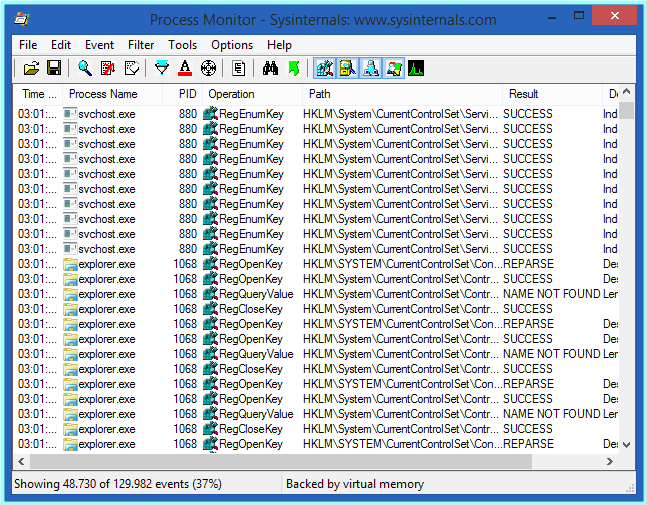Screen dimensions: 647x505
Task: Click 'Backed by virtual memory' status text
Action: pos(355,484)
